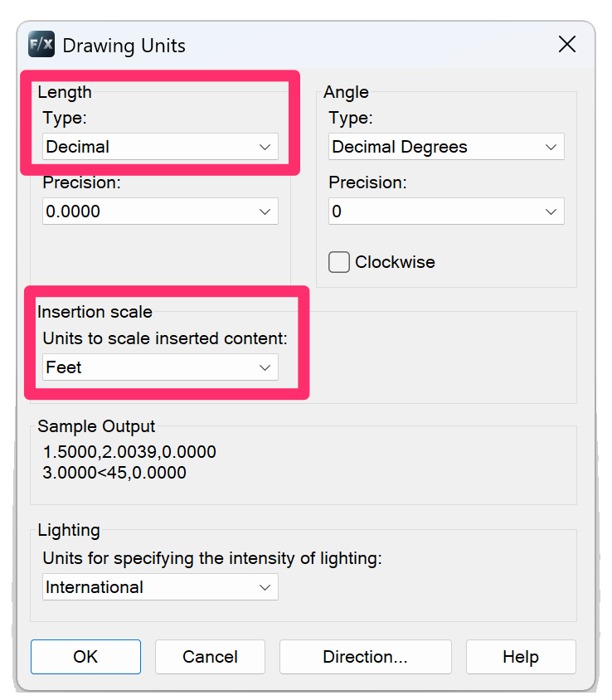Viewport: 612px width, 700px height.
Task: Open the Length Type dropdown showing Decimal
Action: point(160,147)
